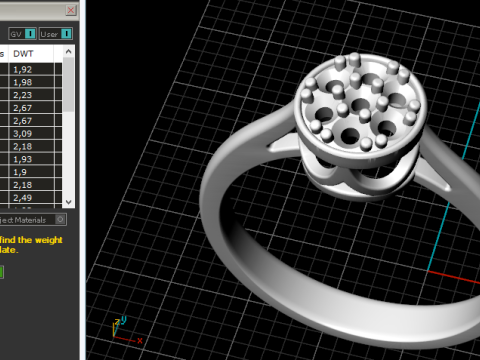
Task: Click the scroll up arrow of the table
Action: pyautogui.click(x=68, y=52)
